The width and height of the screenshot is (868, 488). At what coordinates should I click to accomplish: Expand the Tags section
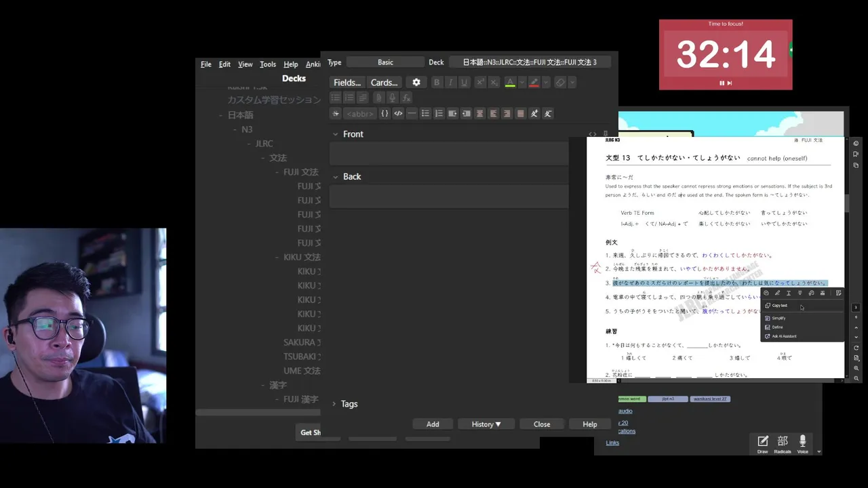(334, 404)
